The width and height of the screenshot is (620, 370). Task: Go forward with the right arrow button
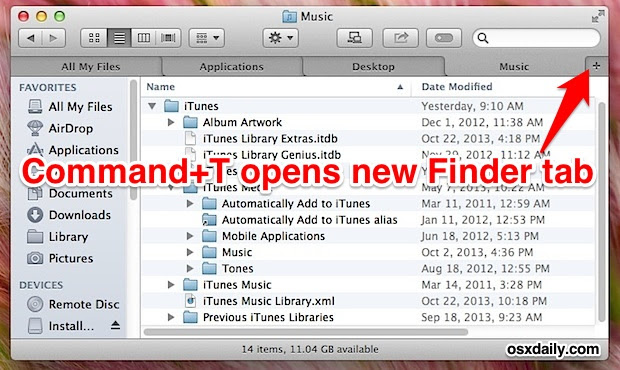[53, 38]
